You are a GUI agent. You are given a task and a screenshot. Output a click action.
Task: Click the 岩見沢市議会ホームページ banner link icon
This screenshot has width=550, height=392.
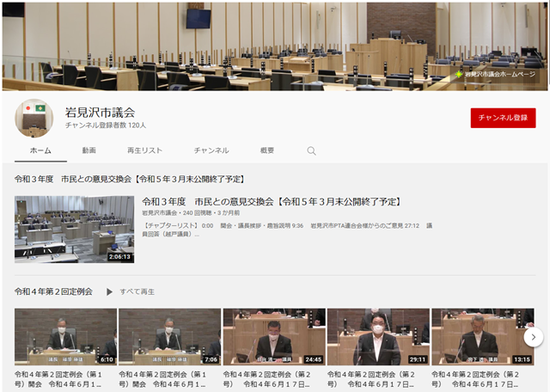[x=459, y=75]
